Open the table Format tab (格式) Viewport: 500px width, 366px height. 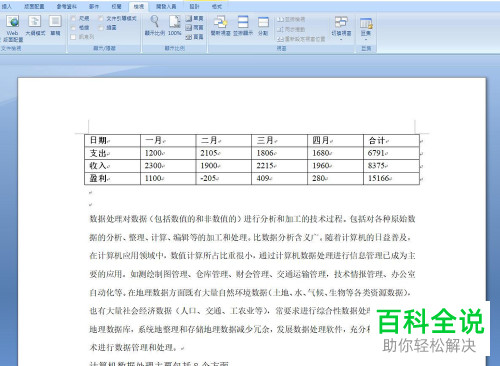pos(217,6)
